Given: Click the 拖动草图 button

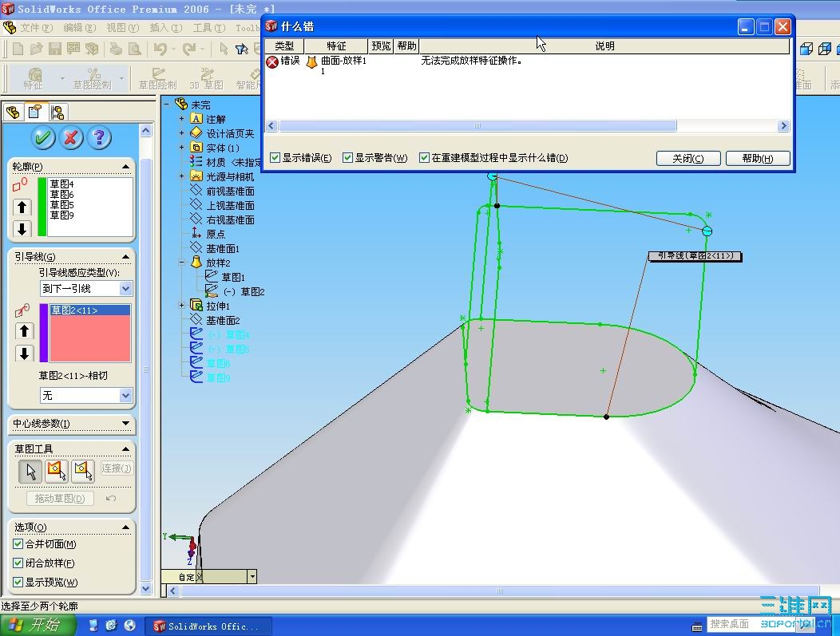Looking at the screenshot, I should (60, 499).
